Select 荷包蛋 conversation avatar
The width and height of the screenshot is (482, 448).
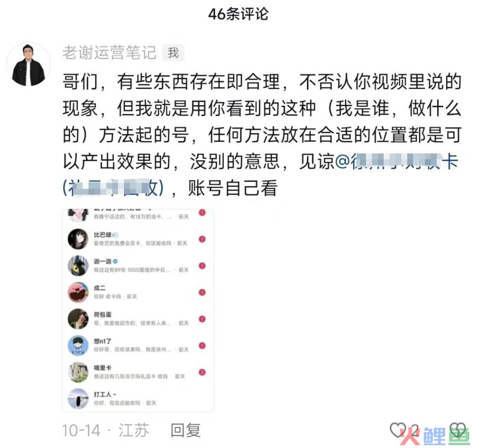78,319
